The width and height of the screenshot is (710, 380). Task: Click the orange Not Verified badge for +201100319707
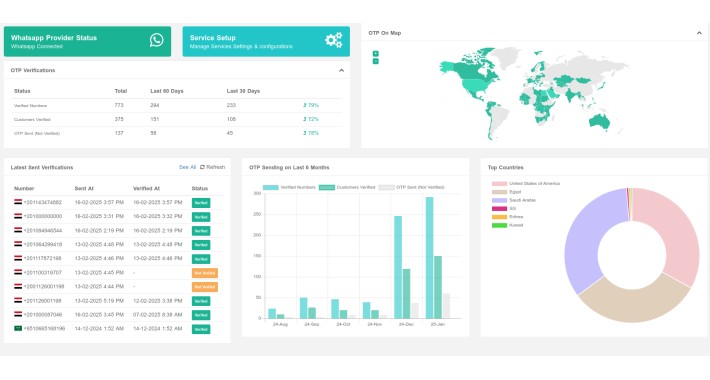tap(205, 273)
